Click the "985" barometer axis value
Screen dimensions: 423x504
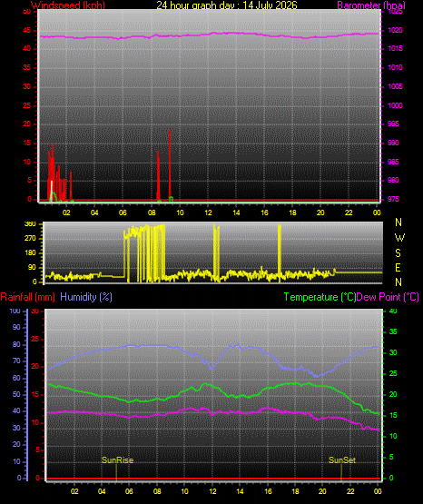tap(393, 162)
